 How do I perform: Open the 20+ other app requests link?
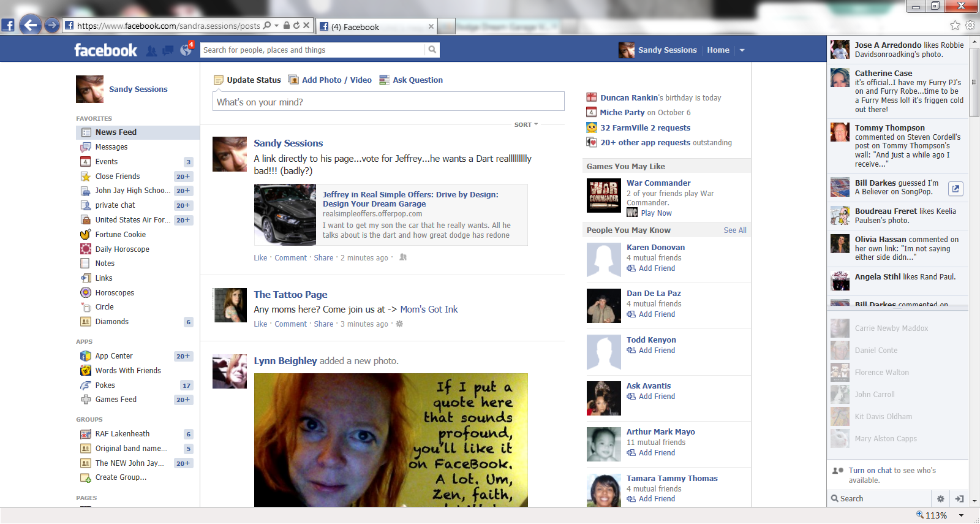pyautogui.click(x=645, y=143)
